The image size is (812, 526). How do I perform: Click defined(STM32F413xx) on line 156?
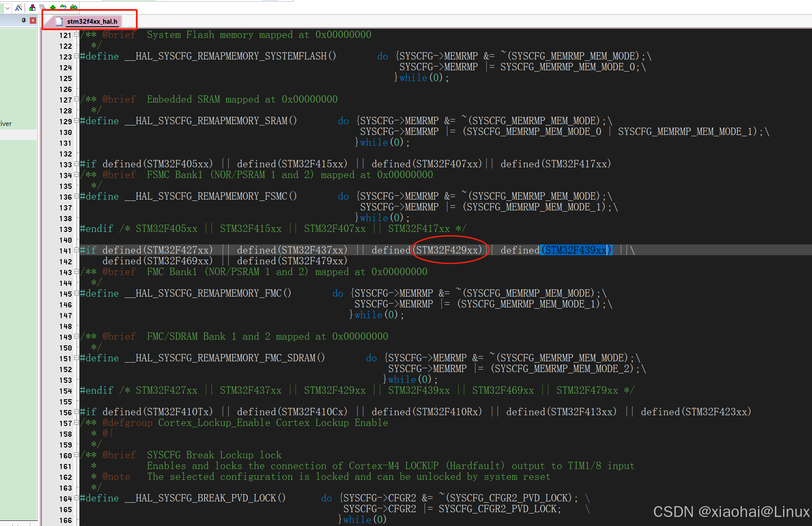pyautogui.click(x=561, y=412)
